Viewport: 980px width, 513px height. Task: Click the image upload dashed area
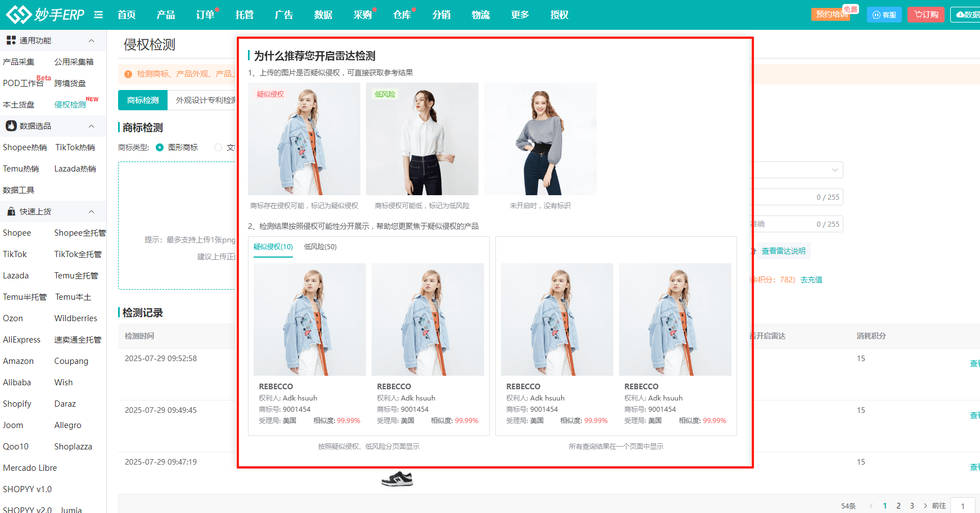(x=177, y=226)
